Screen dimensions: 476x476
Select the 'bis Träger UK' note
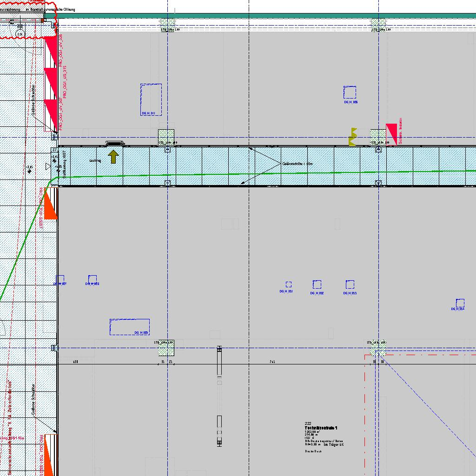[334, 444]
